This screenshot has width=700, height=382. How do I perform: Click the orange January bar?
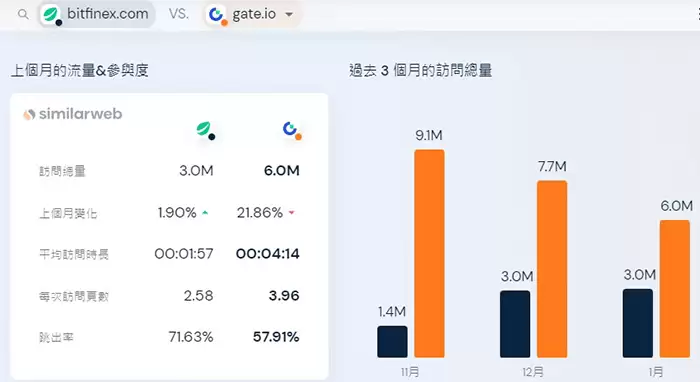[x=675, y=289]
